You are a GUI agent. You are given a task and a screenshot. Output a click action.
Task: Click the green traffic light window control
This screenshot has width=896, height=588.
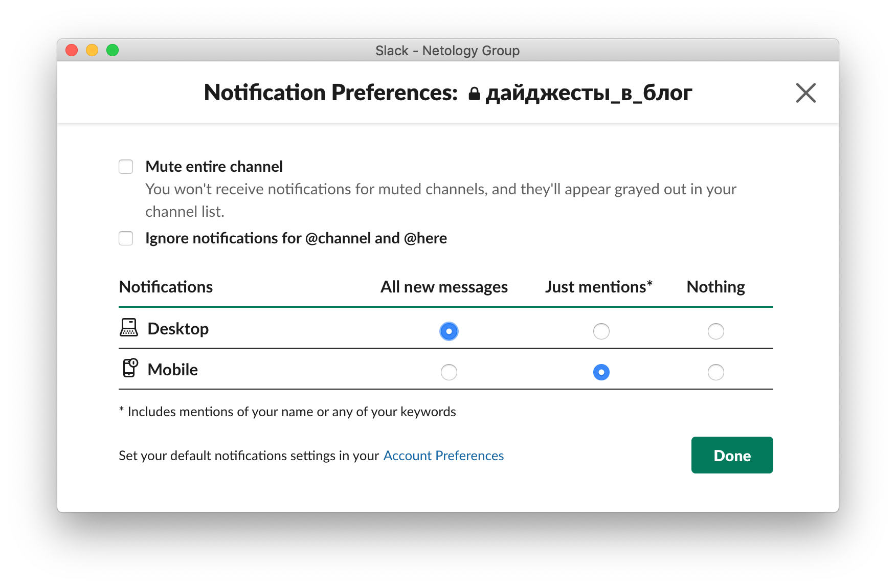pyautogui.click(x=112, y=50)
